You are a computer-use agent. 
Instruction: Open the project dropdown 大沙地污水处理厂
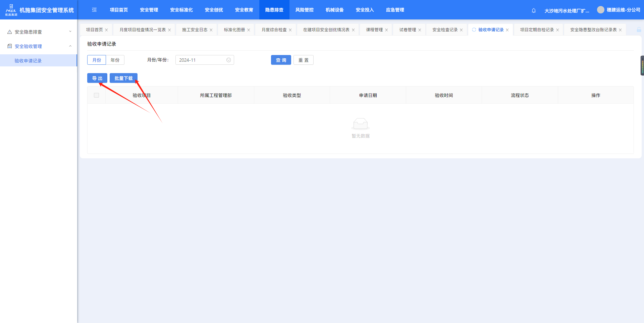pyautogui.click(x=567, y=11)
